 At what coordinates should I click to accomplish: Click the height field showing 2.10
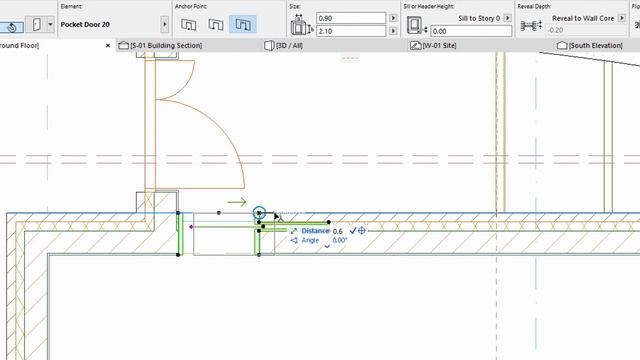351,31
